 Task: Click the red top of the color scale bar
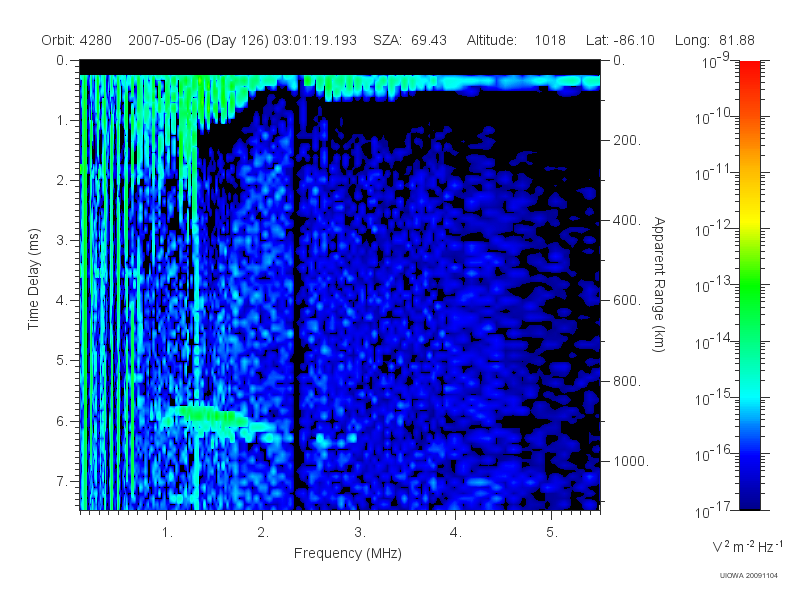point(749,71)
